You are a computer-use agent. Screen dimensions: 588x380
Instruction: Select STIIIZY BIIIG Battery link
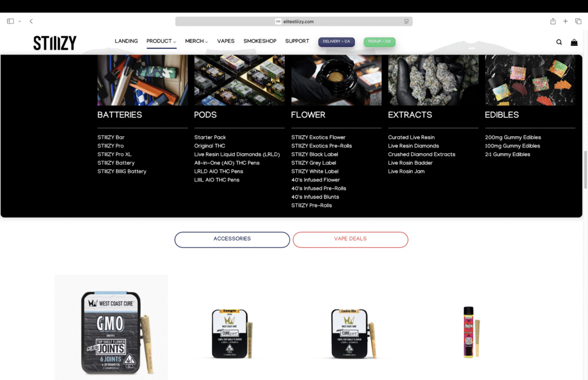tap(122, 172)
